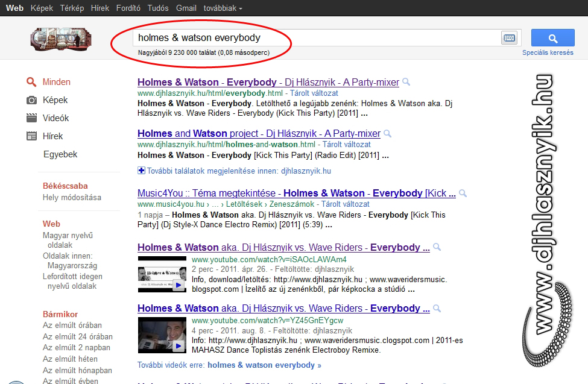The width and height of the screenshot is (588, 384).
Task: Open the Térkép top menu item
Action: tap(72, 8)
